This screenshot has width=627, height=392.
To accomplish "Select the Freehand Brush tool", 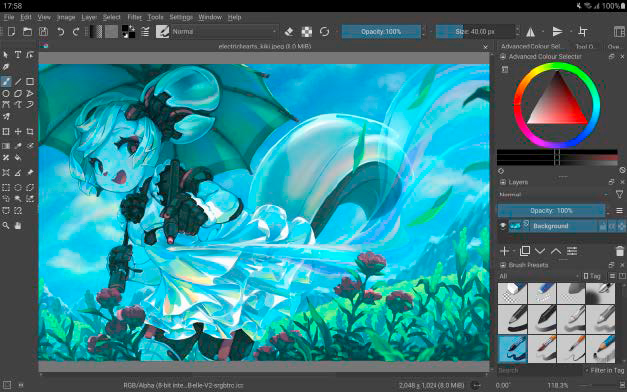I will click(6, 82).
